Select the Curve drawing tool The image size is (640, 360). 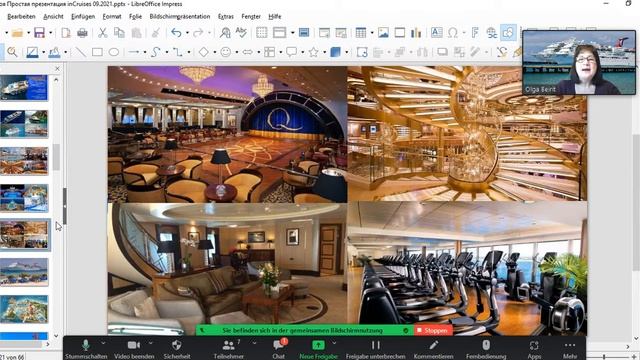tap(155, 52)
